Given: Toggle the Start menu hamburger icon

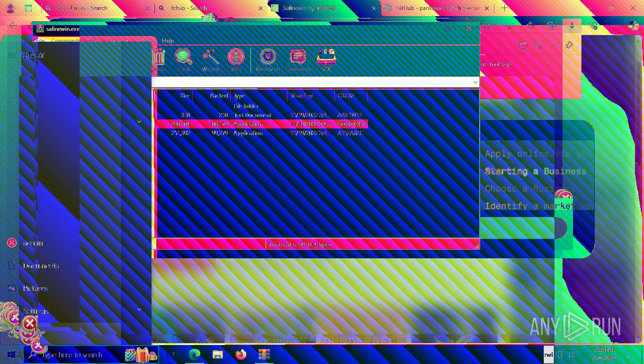Looking at the screenshot, I should 12,55.
